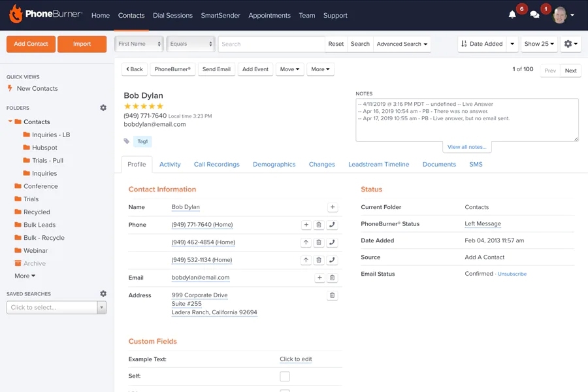588x392 pixels.
Task: Click the Unsubscribe link
Action: tap(512, 274)
